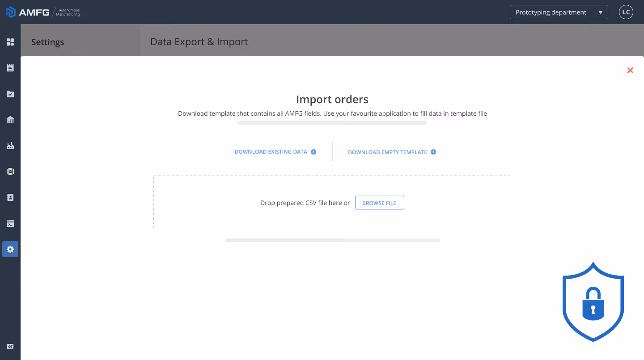View info tooltip next to Download Existing Data
The width and height of the screenshot is (644, 360).
tap(314, 151)
